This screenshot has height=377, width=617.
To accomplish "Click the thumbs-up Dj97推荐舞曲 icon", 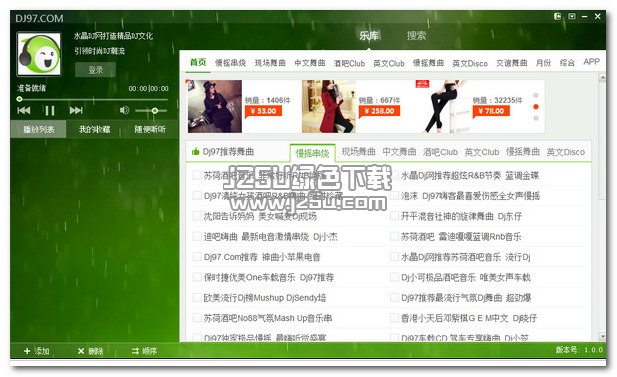I will (x=196, y=152).
